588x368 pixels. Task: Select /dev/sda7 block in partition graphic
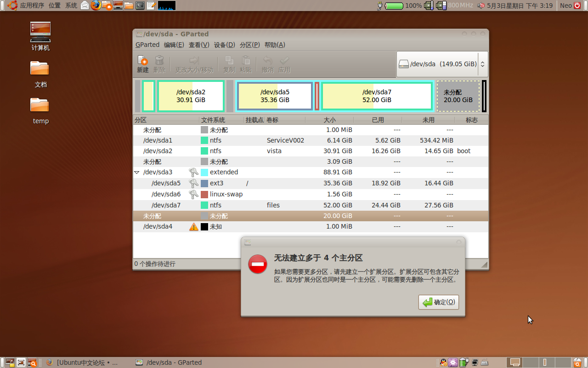(x=377, y=96)
